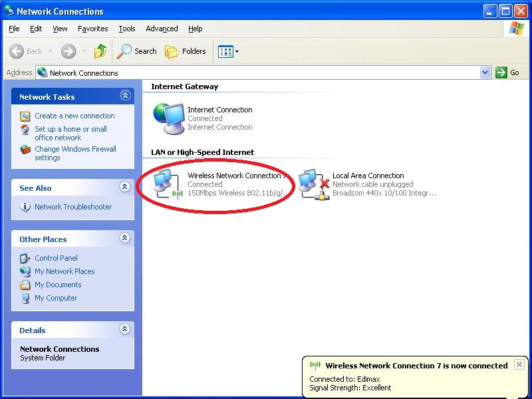This screenshot has height=399, width=532.
Task: Collapse the Details panel
Action: pos(125,329)
